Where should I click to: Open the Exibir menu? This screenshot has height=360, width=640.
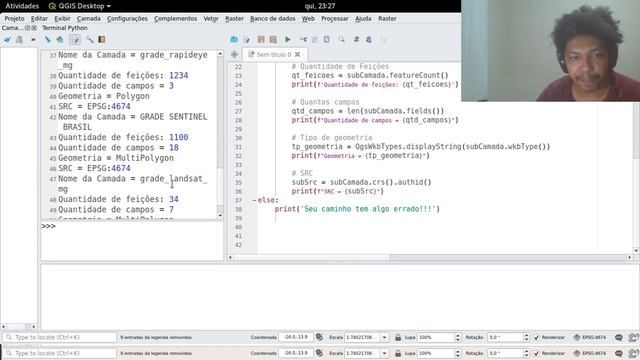[62, 18]
